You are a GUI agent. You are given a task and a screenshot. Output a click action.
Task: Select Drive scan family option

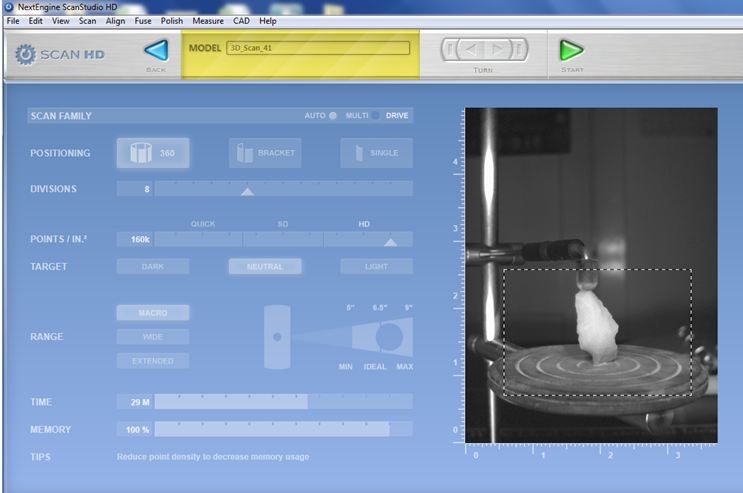397,115
